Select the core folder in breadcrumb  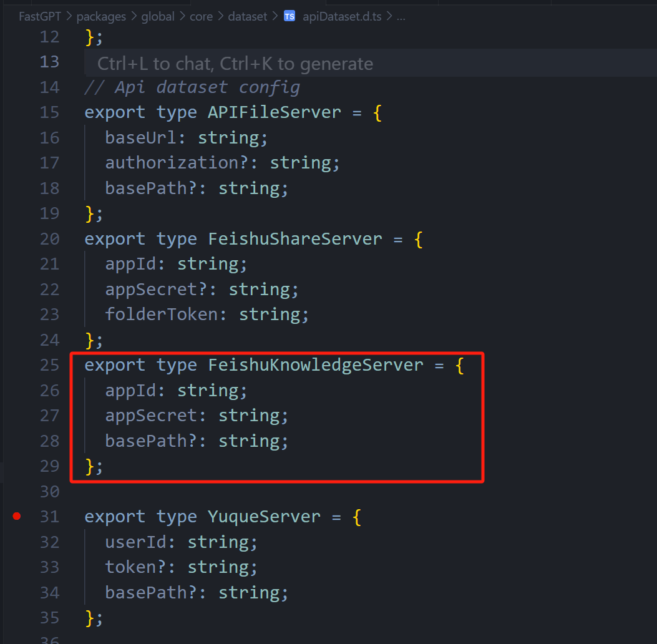click(201, 16)
